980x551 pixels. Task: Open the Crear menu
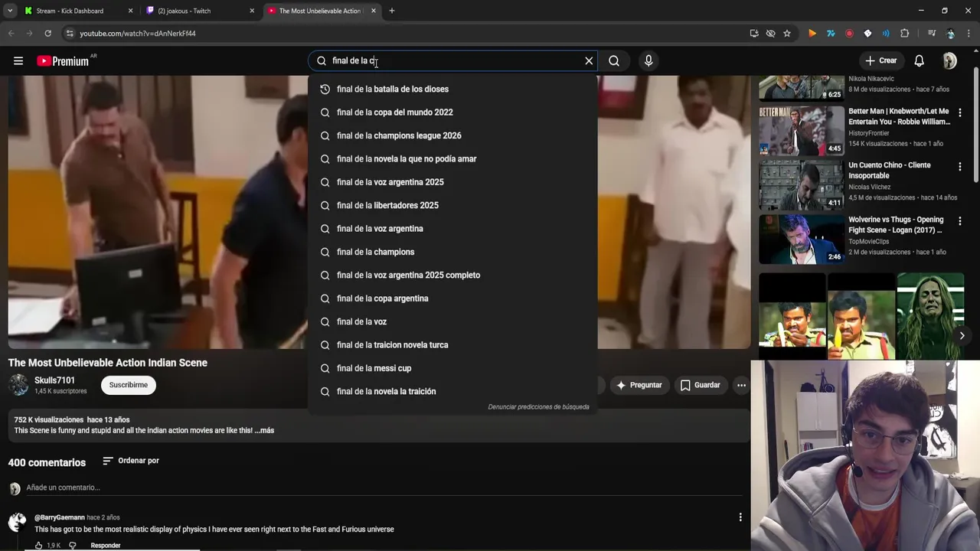[880, 60]
